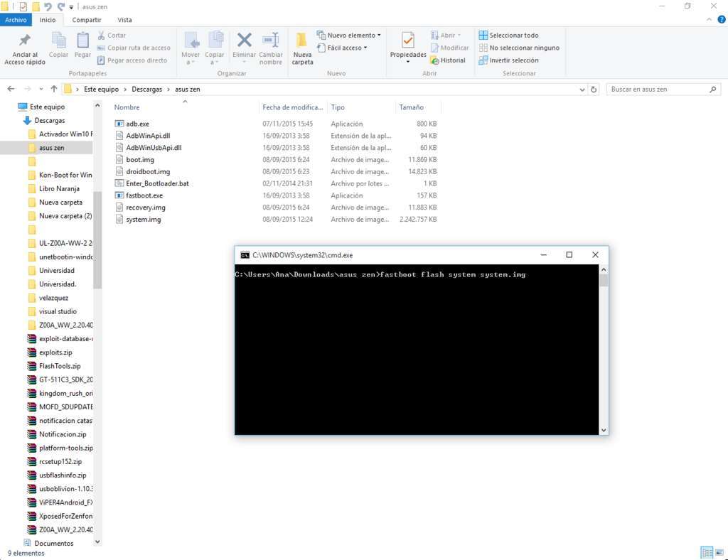Click Historial button in Abrir group
The height and width of the screenshot is (560, 728).
point(448,60)
